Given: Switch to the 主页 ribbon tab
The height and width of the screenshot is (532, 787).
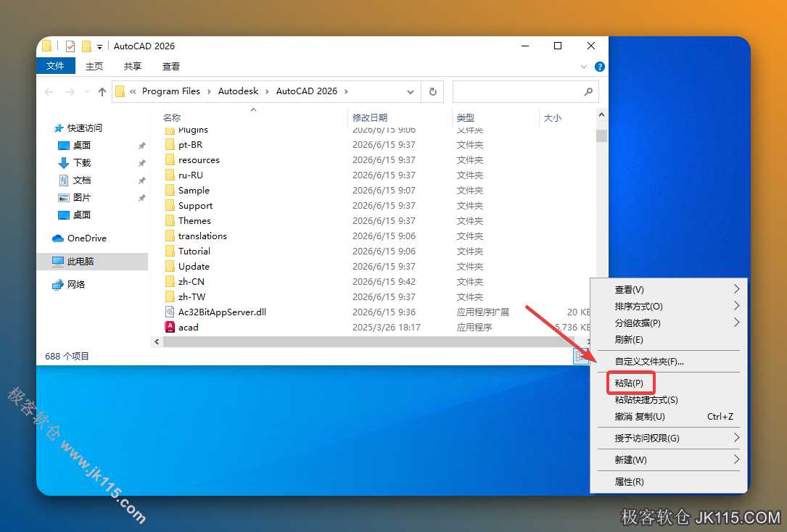Looking at the screenshot, I should (x=94, y=66).
